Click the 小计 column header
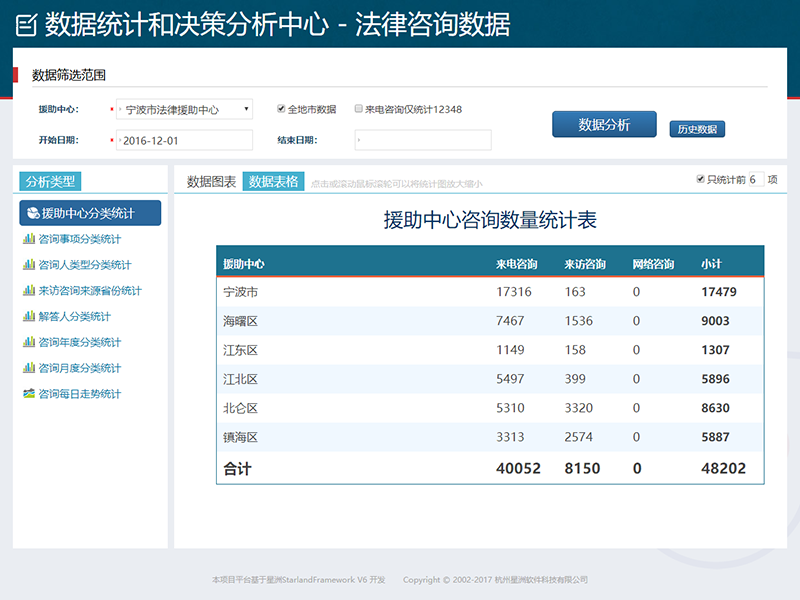The height and width of the screenshot is (600, 800). 711,264
